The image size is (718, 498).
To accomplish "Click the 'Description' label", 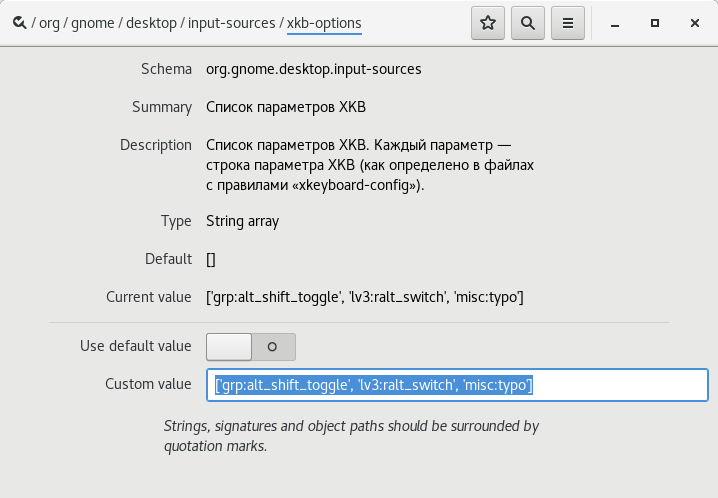I will point(156,145).
